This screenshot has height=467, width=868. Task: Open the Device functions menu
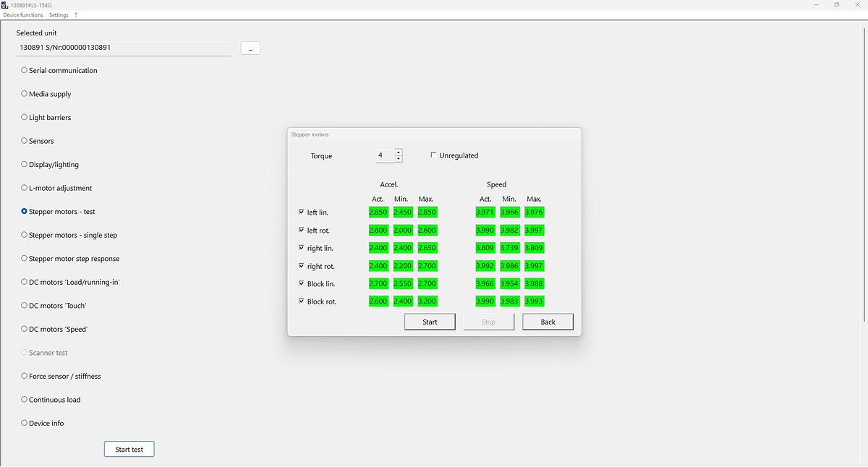click(23, 14)
